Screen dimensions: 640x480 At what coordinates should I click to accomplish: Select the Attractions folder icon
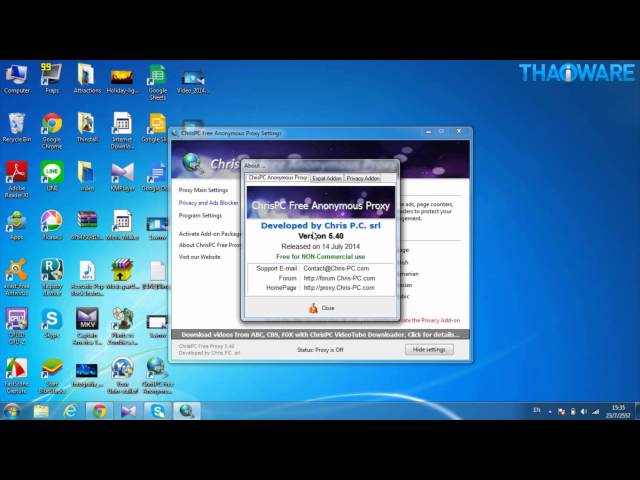pos(87,80)
